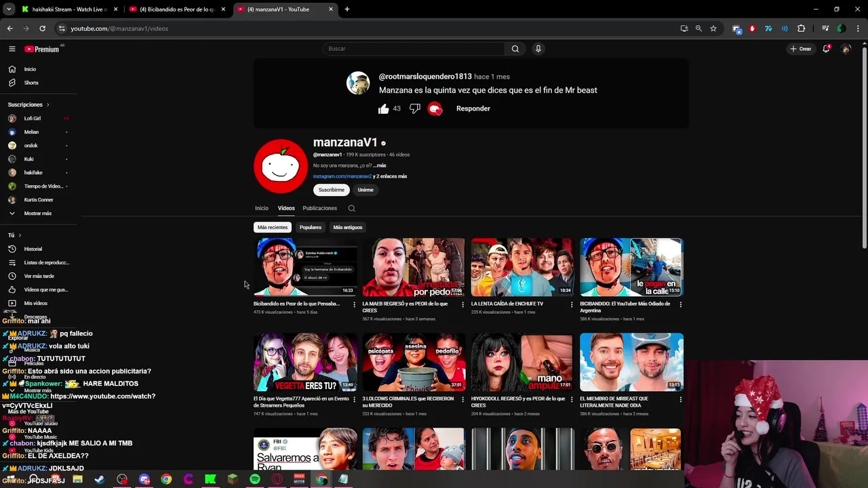Click the Buscar search field
Viewport: 868px width, 488px height.
tap(414, 49)
